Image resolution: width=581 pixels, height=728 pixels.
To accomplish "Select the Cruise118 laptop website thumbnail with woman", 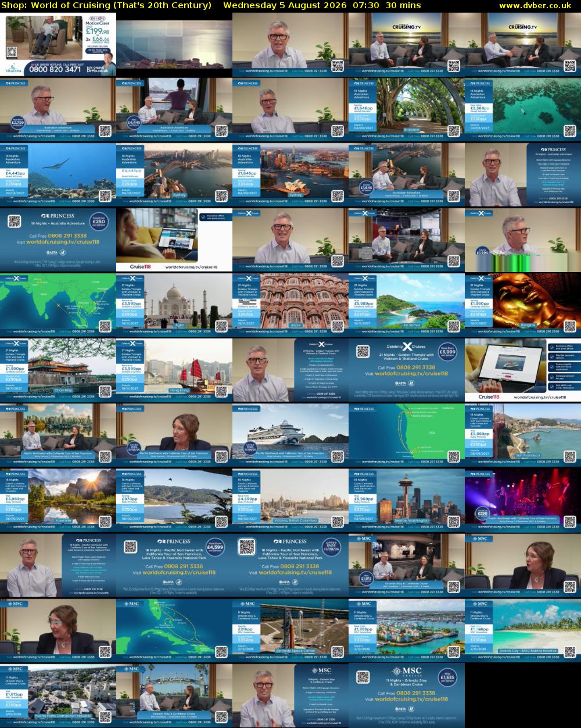I will point(174,240).
